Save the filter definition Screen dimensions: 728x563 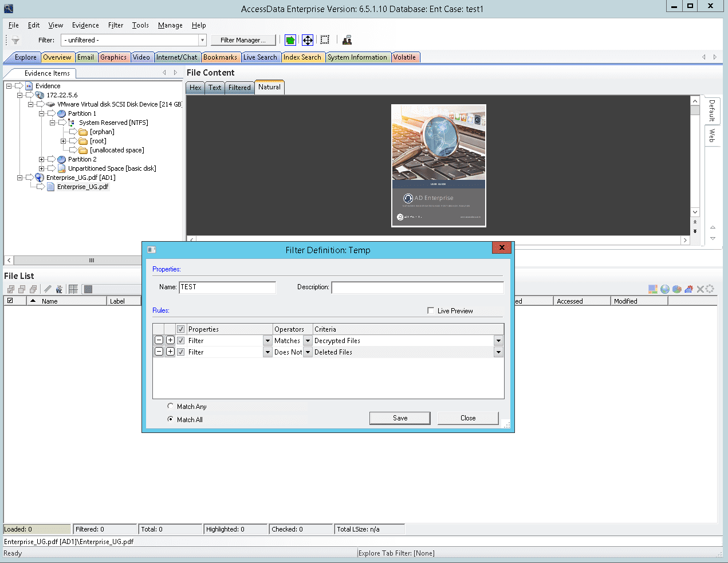[400, 418]
